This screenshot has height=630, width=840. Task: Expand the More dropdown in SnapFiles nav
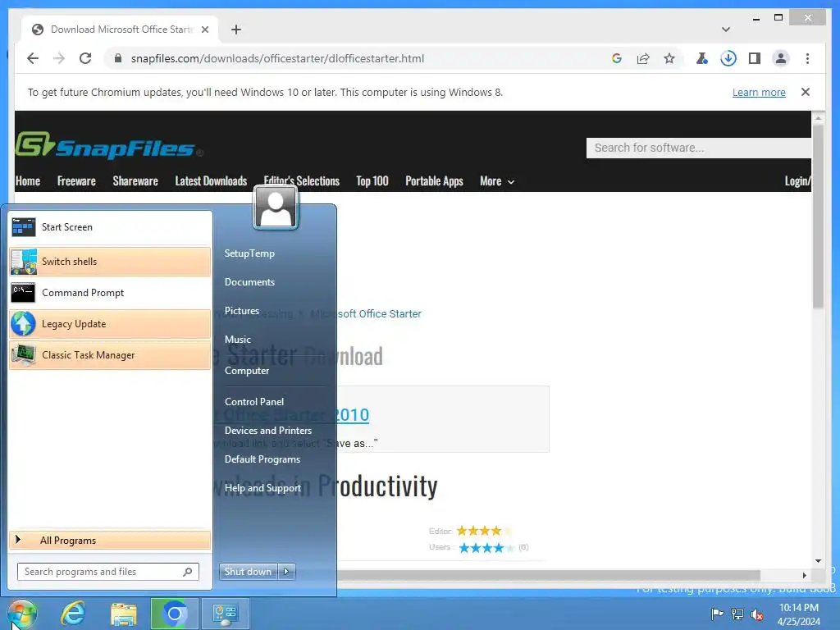pyautogui.click(x=496, y=181)
